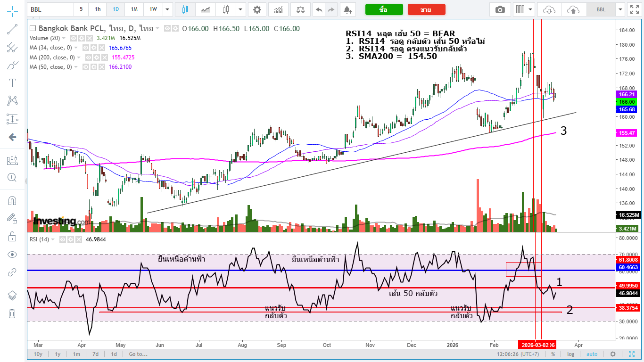Expand the layout selection dropdown
Image resolution: width=644 pixels, height=362 pixels.
531,9
